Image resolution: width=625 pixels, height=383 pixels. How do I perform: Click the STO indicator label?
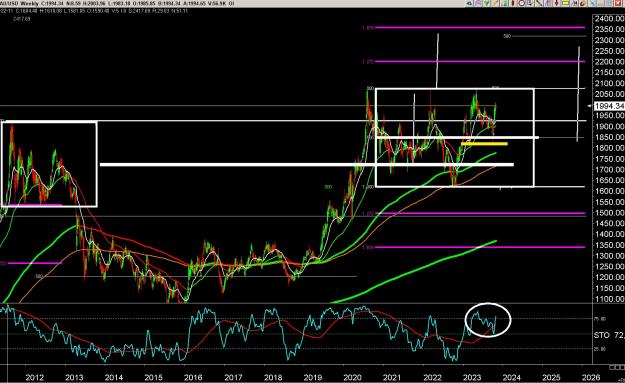601,335
